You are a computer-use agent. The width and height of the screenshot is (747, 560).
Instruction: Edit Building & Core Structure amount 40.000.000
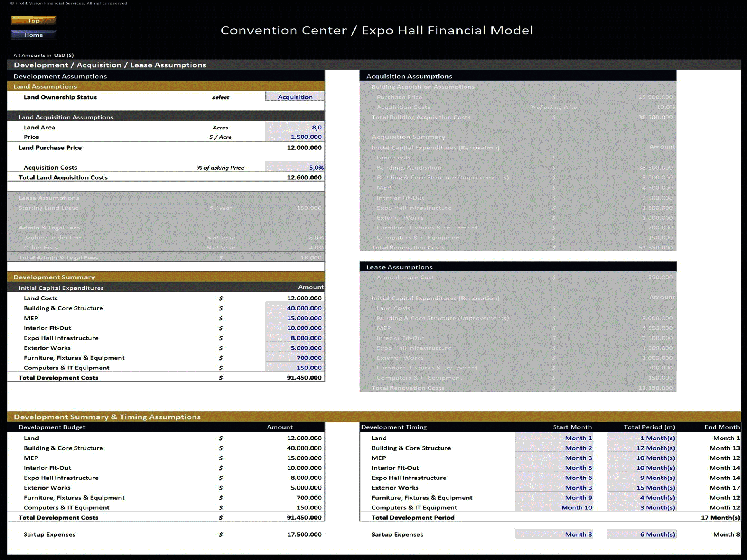pos(295,308)
